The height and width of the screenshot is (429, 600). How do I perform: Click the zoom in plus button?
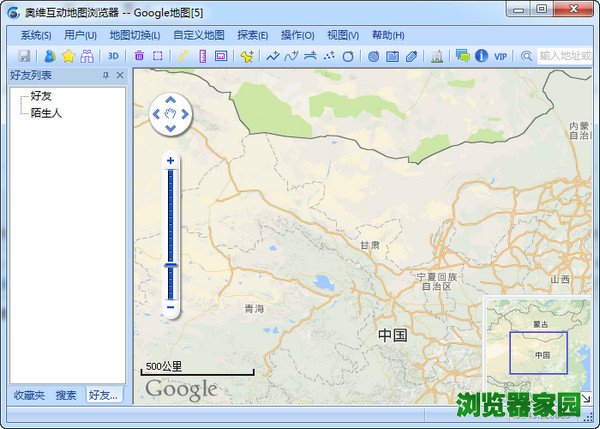(x=170, y=161)
